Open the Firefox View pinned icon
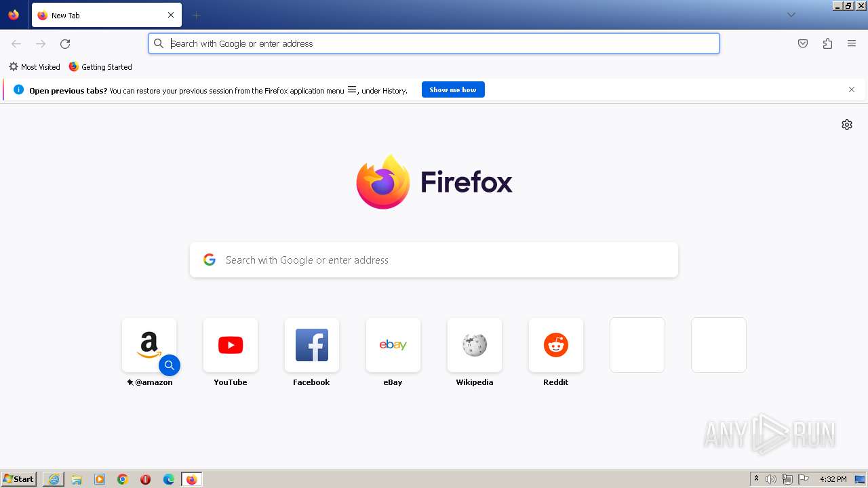 pyautogui.click(x=14, y=15)
